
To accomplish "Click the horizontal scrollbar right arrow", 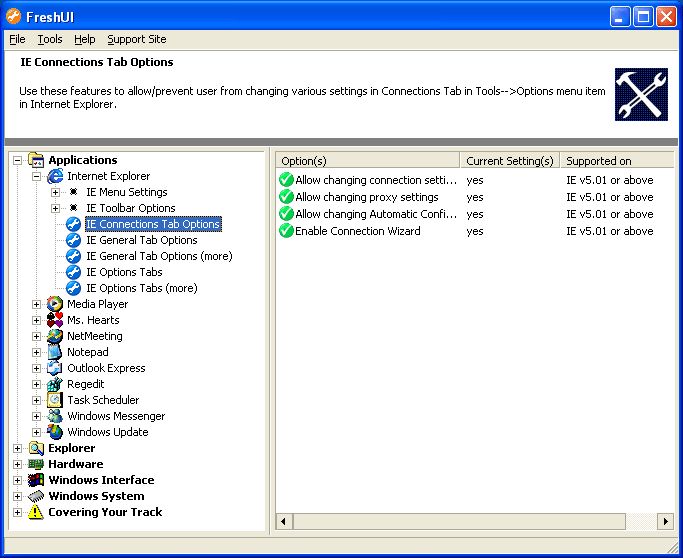I will click(x=665, y=521).
